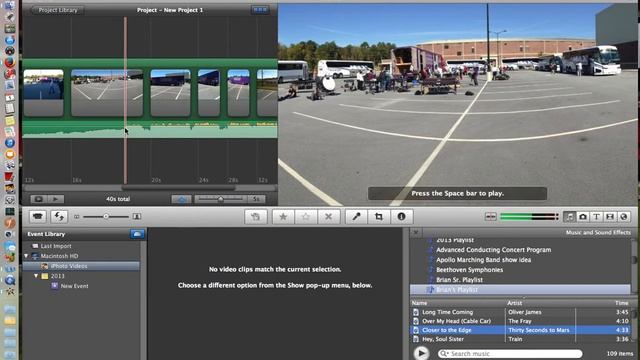The width and height of the screenshot is (640, 360).
Task: Select Apollo Marching Band show idea playlist
Action: [x=484, y=260]
